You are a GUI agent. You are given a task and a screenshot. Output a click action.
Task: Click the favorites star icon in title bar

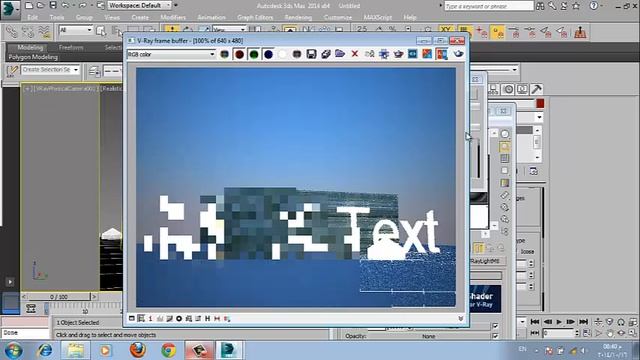pos(576,6)
